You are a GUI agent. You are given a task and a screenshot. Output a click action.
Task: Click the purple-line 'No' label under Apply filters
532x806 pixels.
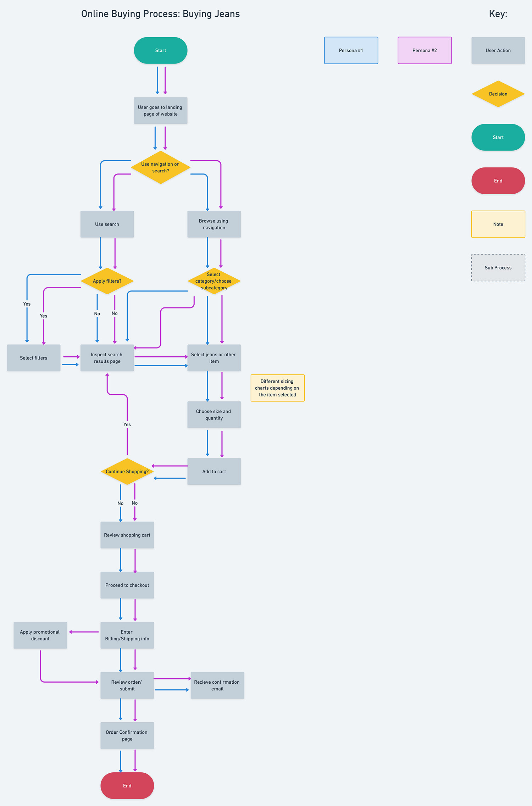115,313
